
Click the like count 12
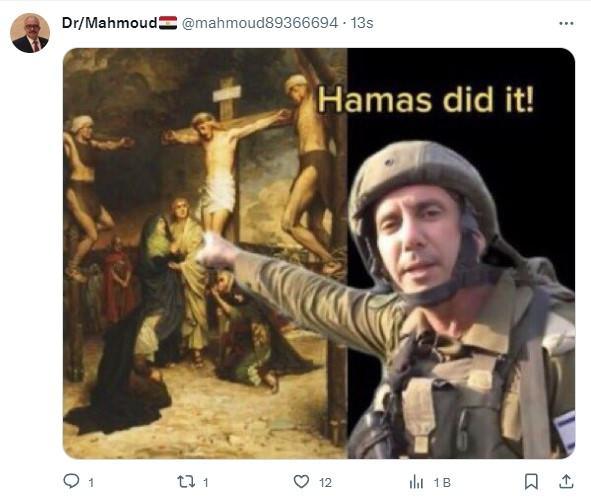325,483
